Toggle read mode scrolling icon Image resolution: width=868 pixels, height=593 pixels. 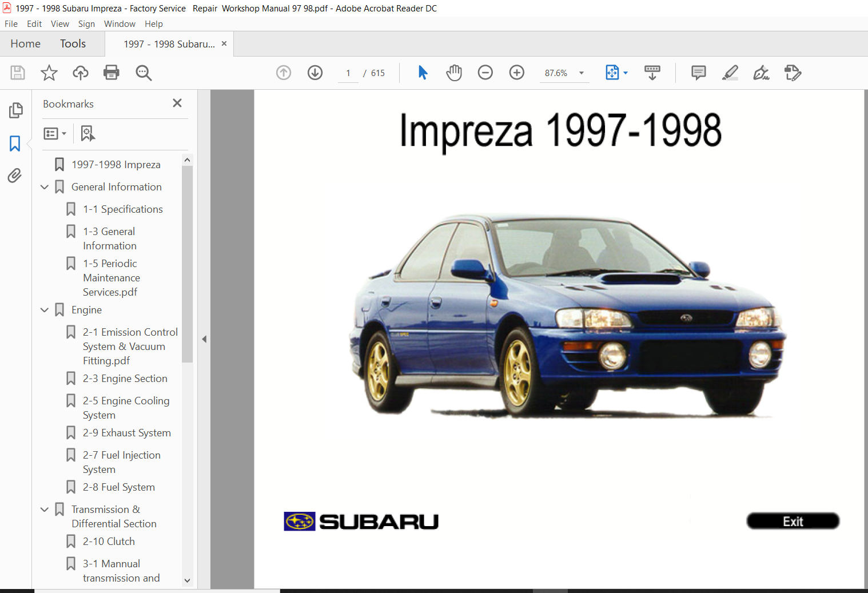click(x=652, y=73)
